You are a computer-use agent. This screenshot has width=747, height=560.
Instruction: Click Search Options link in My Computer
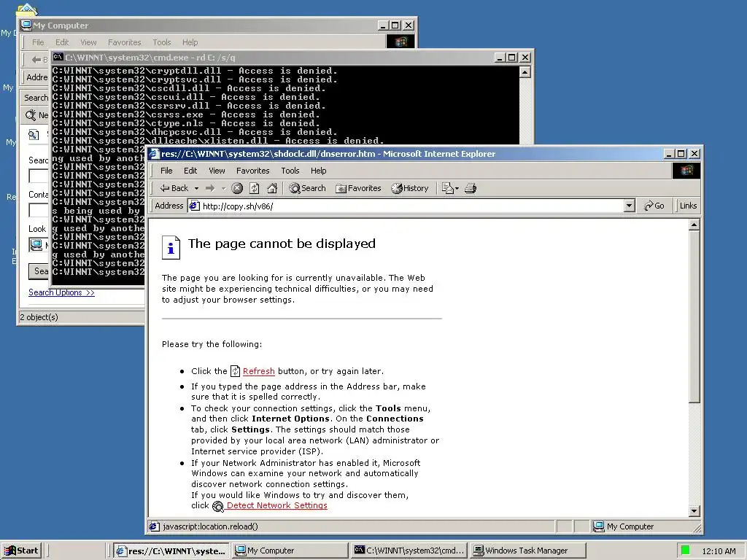[61, 292]
